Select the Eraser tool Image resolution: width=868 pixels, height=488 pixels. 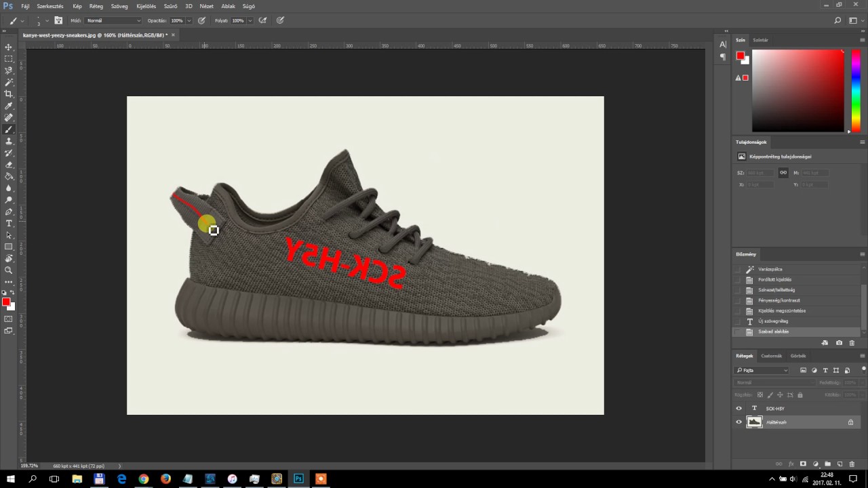coord(9,165)
